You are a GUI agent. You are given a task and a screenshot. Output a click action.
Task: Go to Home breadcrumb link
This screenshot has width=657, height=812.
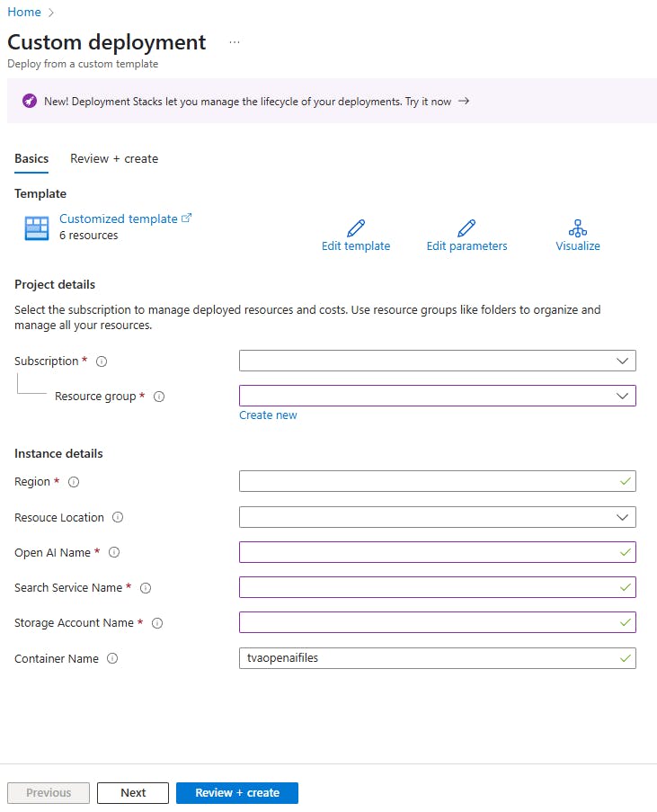[x=23, y=12]
